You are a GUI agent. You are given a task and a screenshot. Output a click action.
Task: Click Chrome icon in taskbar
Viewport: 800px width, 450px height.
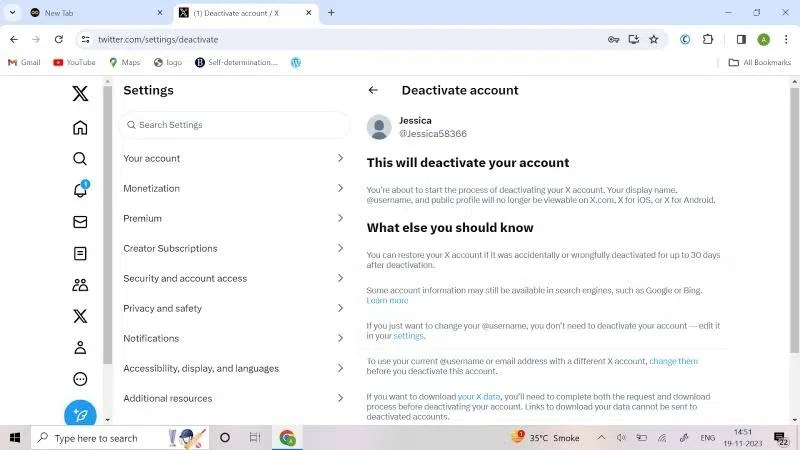click(287, 438)
